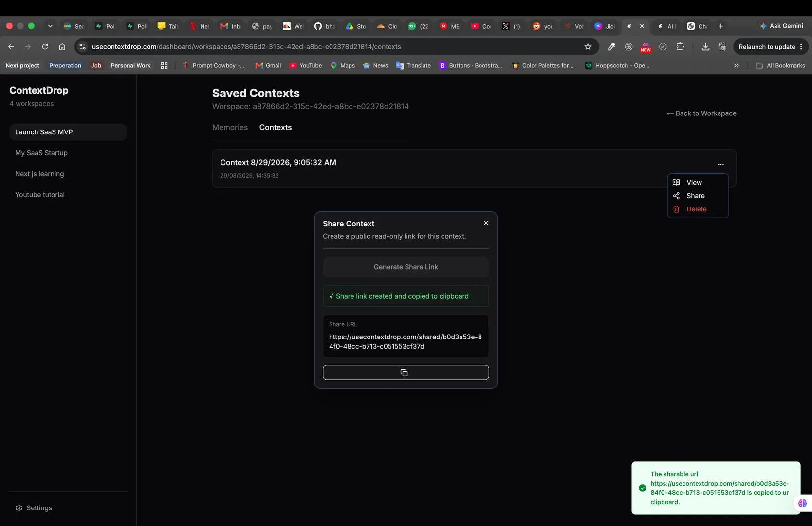Viewport: 812px width, 526px height.
Task: Open a new browser tab
Action: point(720,26)
